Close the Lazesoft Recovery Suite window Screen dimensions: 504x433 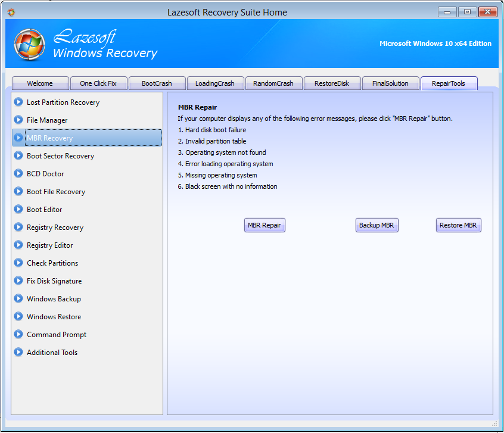(x=487, y=12)
